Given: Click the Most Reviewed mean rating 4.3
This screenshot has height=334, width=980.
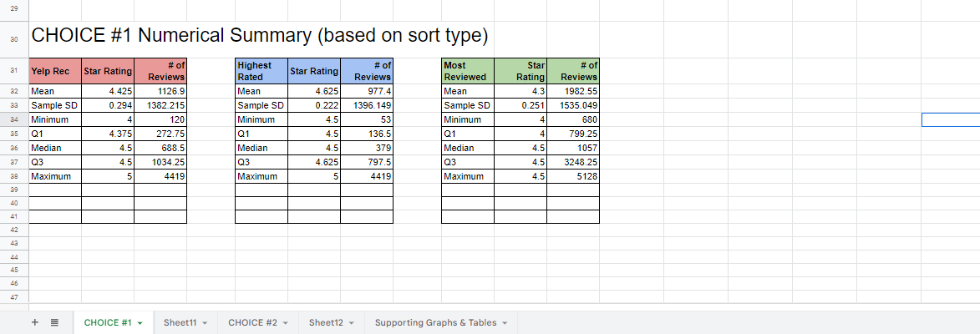Looking at the screenshot, I should click(x=520, y=91).
